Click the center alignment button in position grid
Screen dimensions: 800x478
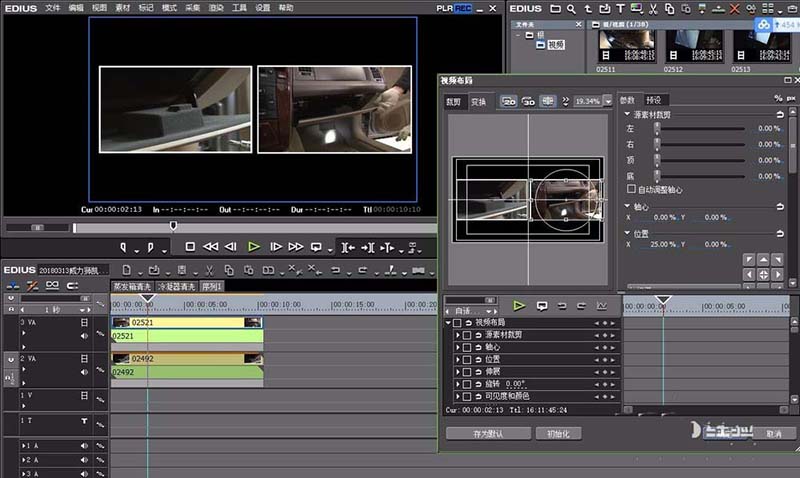point(764,274)
